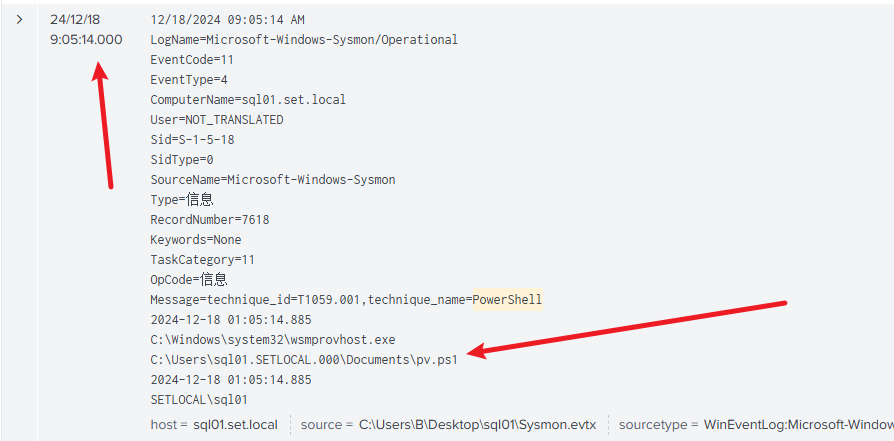Click the first 2024-12-18 01:05:14.885 timestamp

pos(231,319)
